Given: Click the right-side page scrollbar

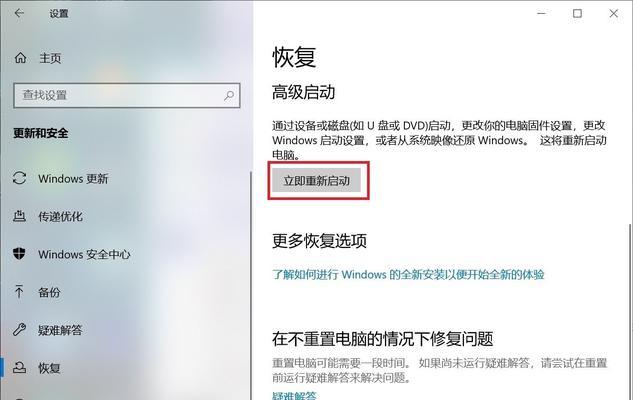Looking at the screenshot, I should pyautogui.click(x=630, y=311).
